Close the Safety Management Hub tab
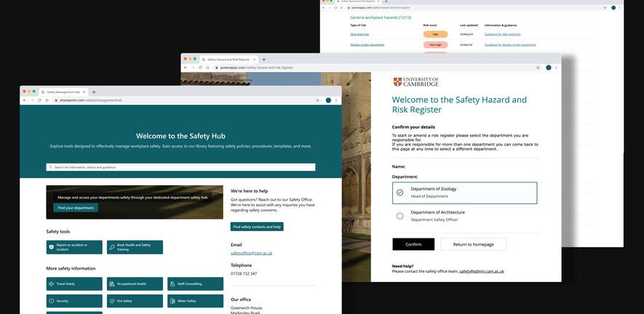The height and width of the screenshot is (314, 644). click(x=84, y=92)
